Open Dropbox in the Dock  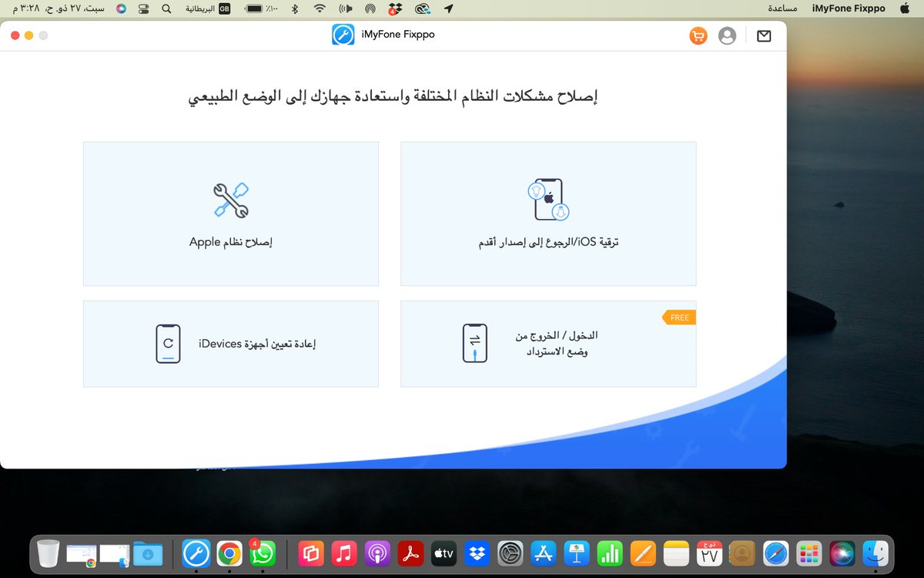click(477, 553)
